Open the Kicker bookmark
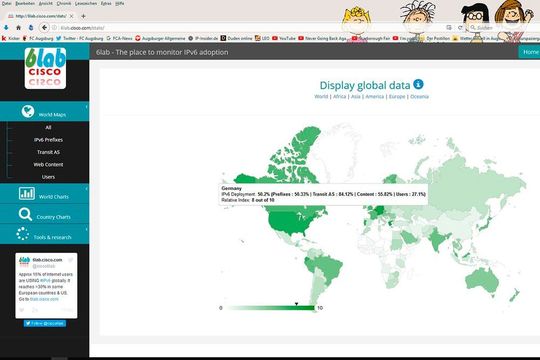 point(11,38)
